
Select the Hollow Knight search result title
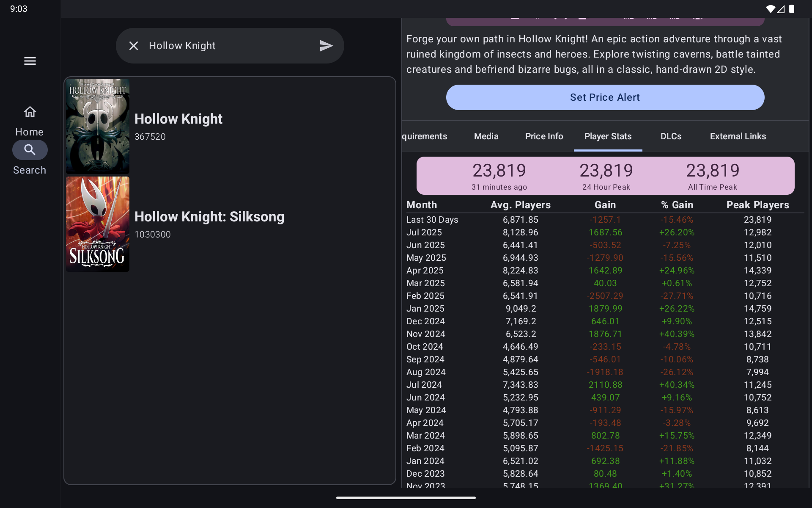click(178, 119)
